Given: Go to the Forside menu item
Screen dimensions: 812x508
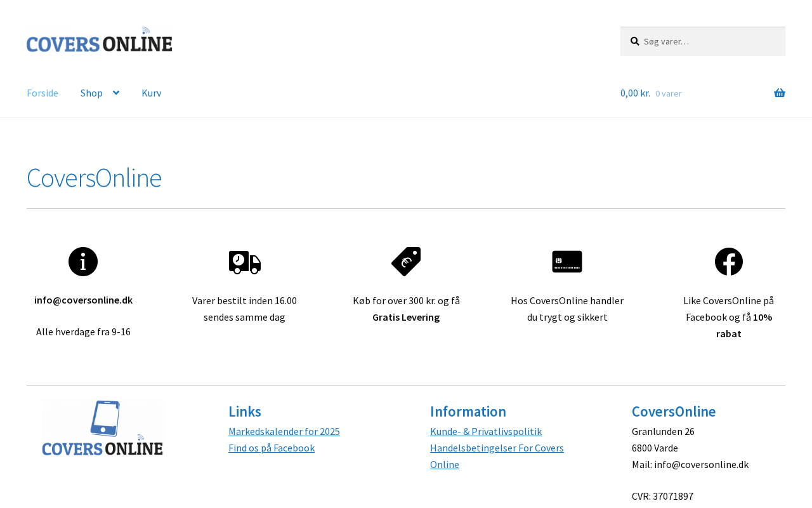Looking at the screenshot, I should [43, 93].
